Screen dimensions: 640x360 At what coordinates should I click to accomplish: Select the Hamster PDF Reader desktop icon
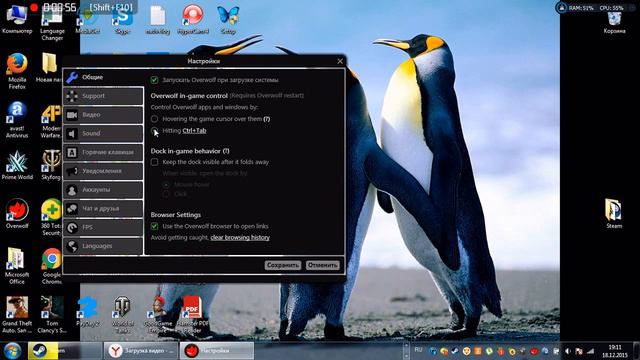[x=193, y=315]
